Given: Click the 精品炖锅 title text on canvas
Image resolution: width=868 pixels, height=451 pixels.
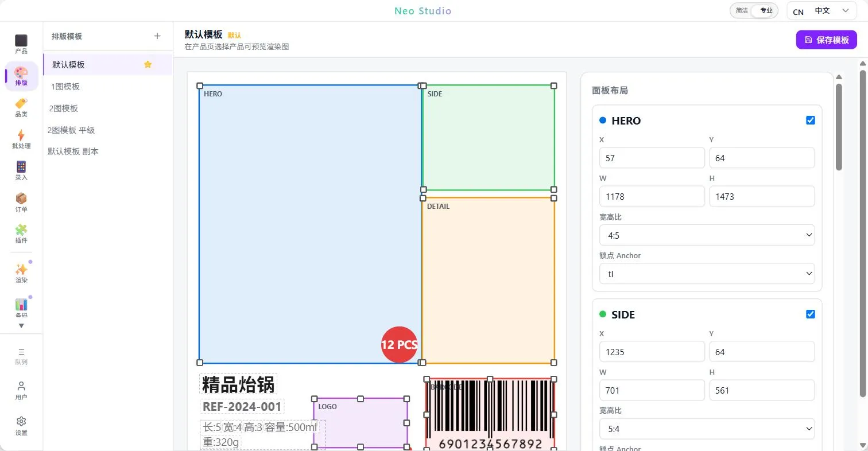Looking at the screenshot, I should tap(238, 385).
